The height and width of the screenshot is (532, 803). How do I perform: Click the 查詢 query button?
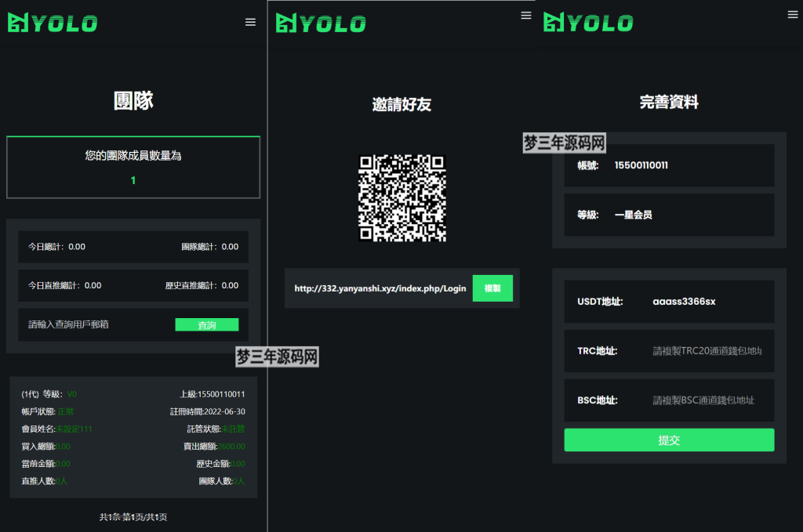[207, 325]
